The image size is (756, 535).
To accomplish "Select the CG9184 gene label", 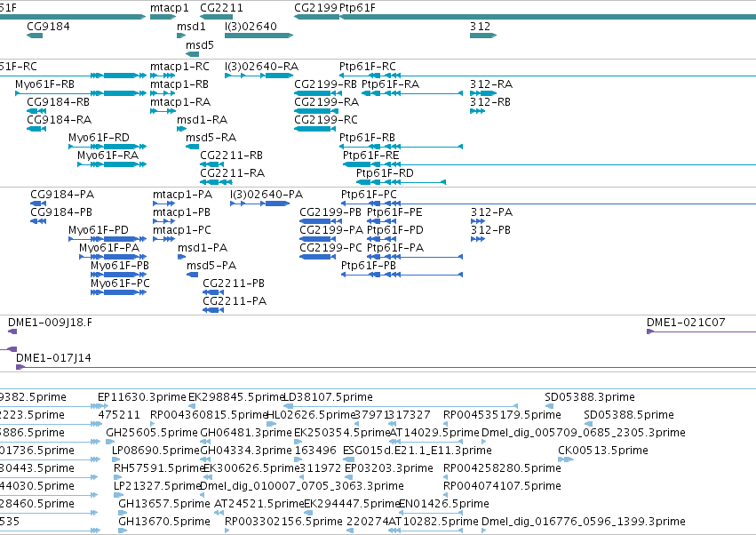I will [48, 26].
